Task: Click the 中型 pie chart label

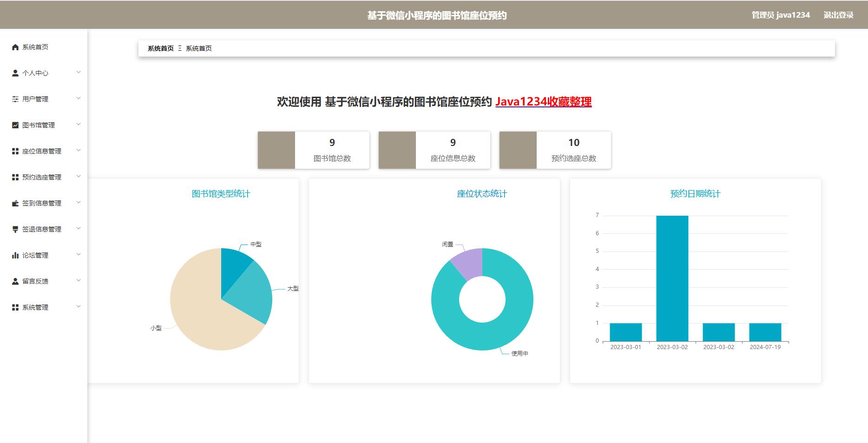Action: point(256,245)
